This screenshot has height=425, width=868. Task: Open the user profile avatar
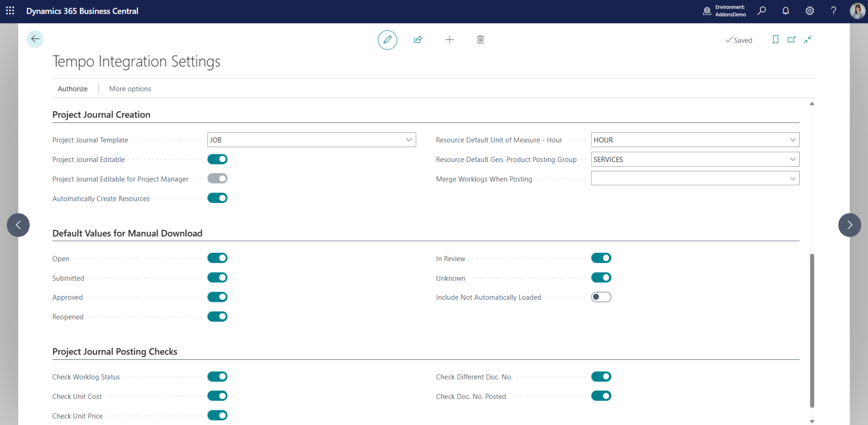tap(857, 10)
